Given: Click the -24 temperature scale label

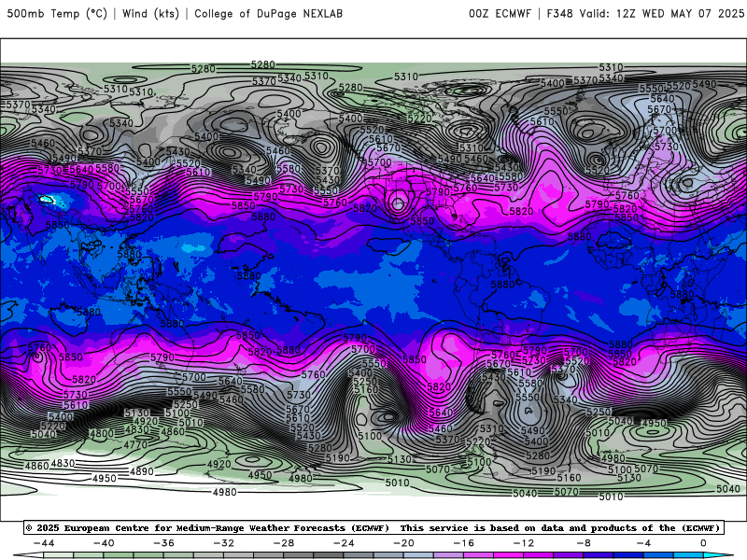Looking at the screenshot, I should pos(344,543).
